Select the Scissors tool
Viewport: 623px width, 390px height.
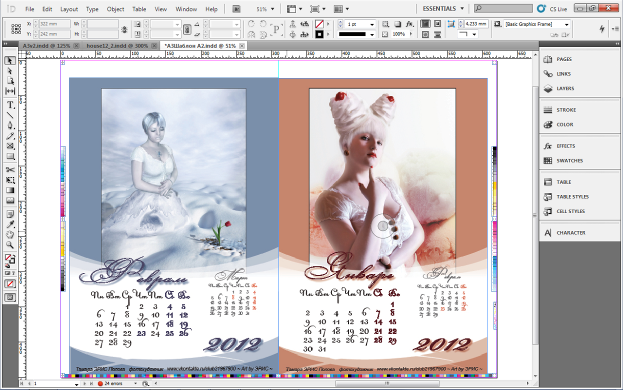click(x=10, y=170)
